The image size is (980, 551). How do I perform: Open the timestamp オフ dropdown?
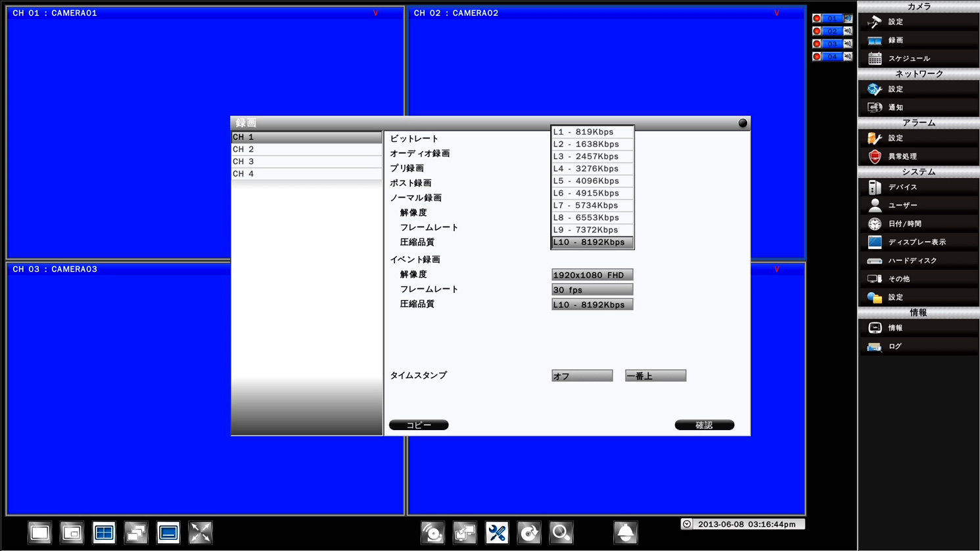pyautogui.click(x=581, y=375)
